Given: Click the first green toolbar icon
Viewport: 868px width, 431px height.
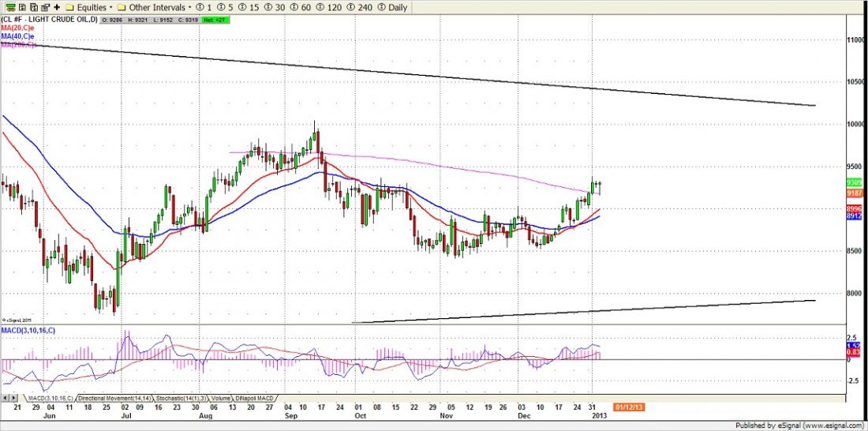Looking at the screenshot, I should click(8, 7).
